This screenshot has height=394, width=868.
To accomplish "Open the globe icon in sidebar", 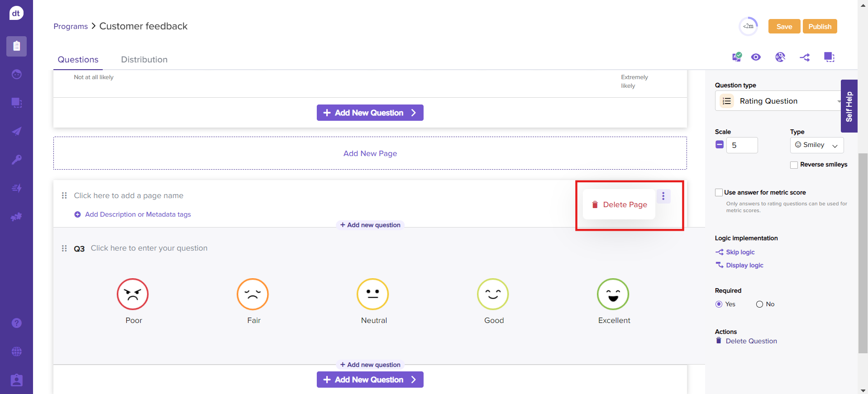I will coord(17,351).
